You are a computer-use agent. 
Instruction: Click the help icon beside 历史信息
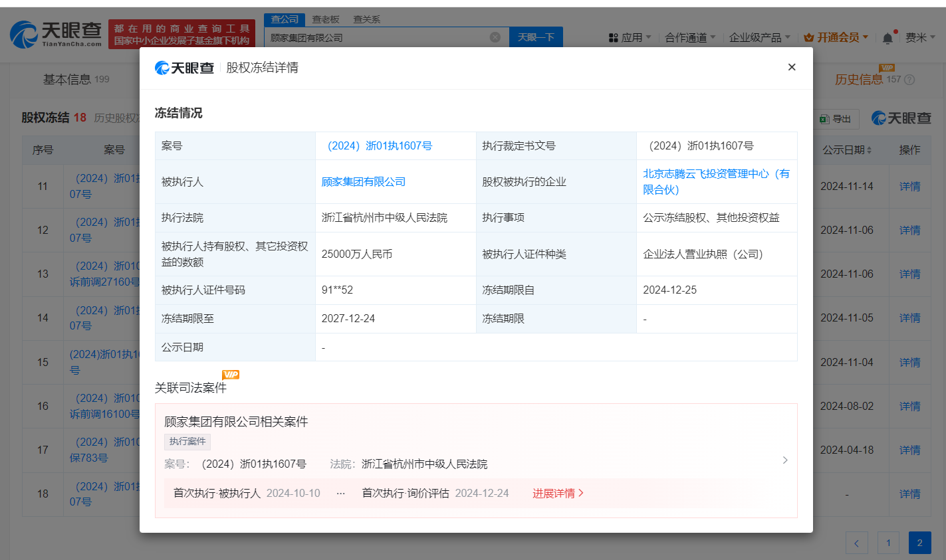pyautogui.click(x=909, y=80)
